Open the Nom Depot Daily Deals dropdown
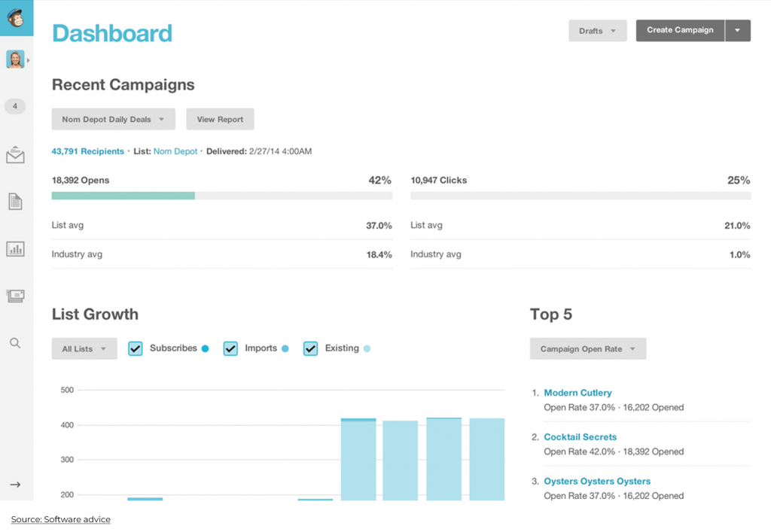 tap(113, 119)
